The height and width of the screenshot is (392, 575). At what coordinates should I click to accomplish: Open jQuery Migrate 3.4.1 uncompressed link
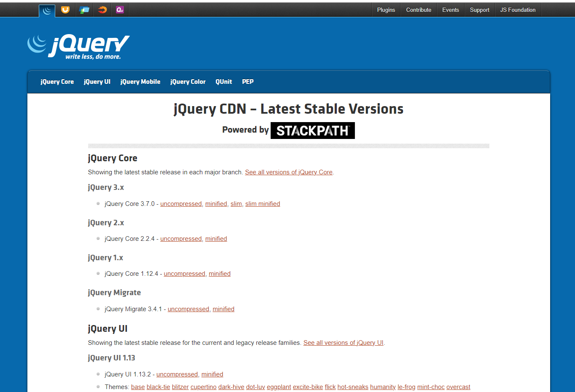(x=188, y=309)
